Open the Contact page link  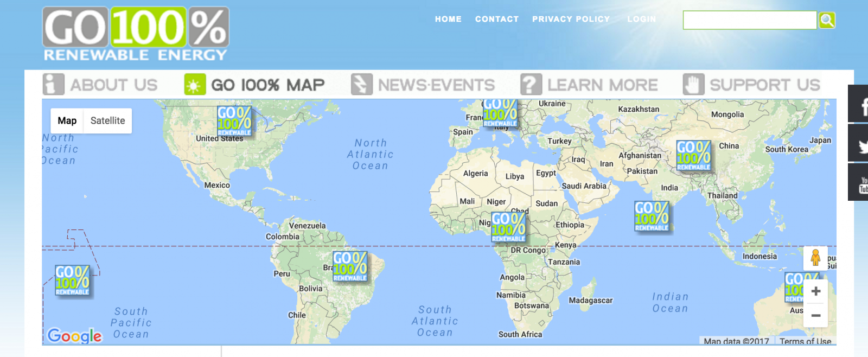(497, 19)
